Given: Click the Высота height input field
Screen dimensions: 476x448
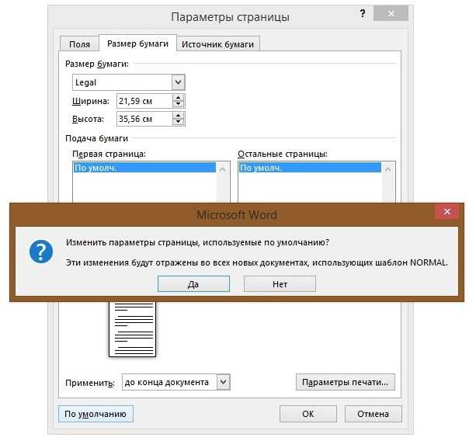Looking at the screenshot, I should point(144,119).
